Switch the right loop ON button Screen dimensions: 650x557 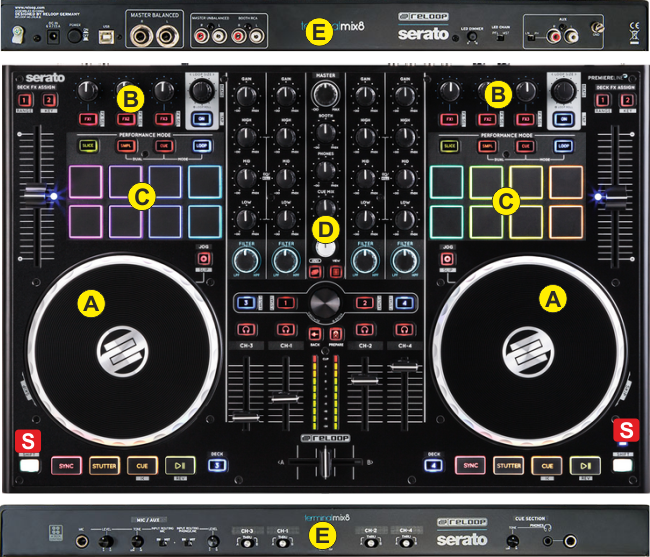click(564, 119)
